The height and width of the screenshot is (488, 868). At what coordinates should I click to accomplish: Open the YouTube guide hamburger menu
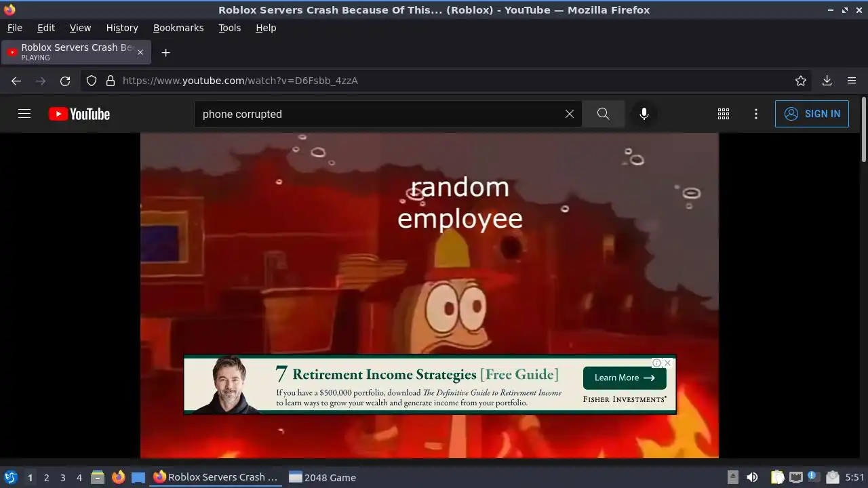[24, 114]
